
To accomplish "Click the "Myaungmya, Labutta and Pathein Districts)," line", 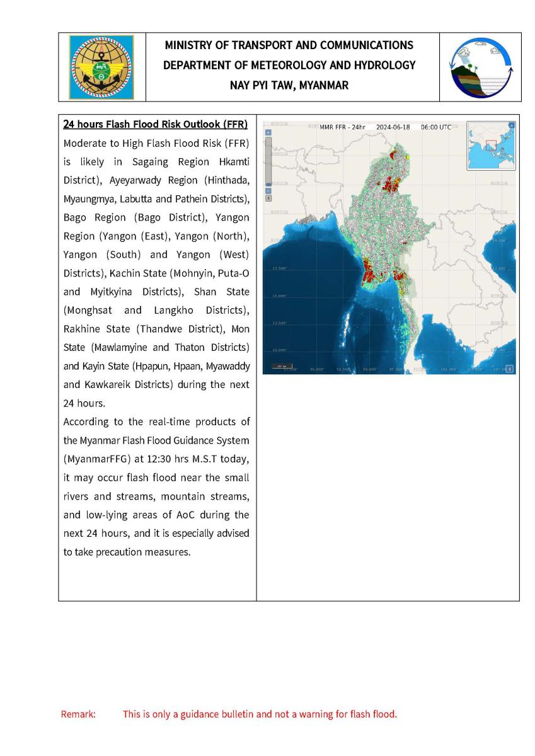I will click(156, 199).
